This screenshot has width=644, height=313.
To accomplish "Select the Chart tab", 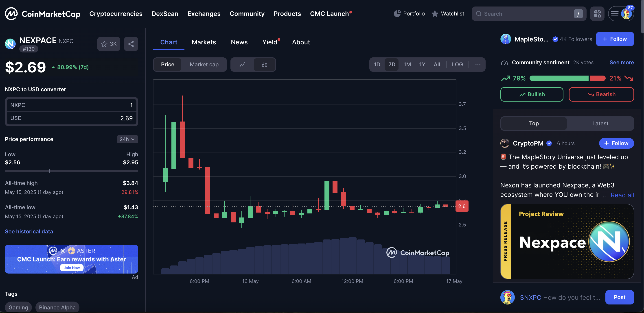I will pyautogui.click(x=169, y=42).
